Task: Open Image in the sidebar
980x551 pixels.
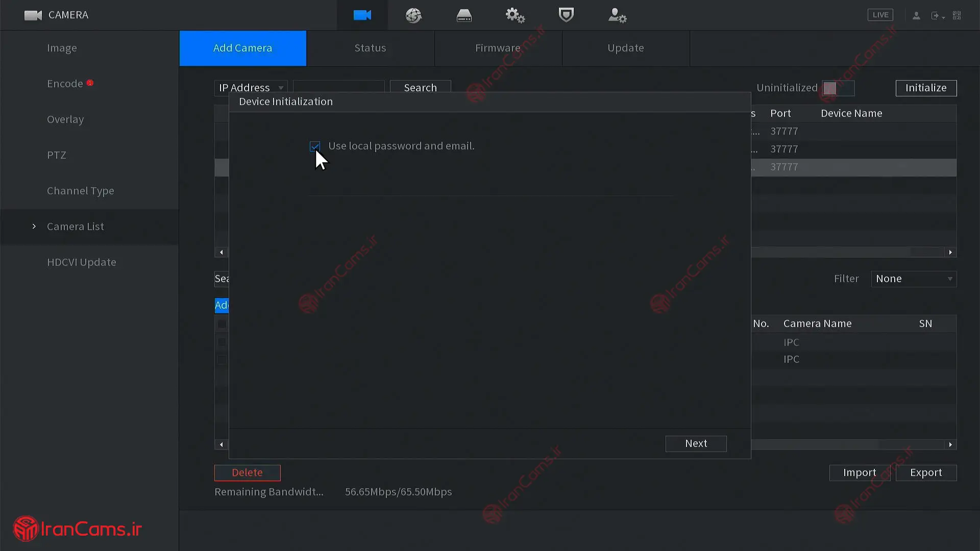Action: pyautogui.click(x=62, y=48)
